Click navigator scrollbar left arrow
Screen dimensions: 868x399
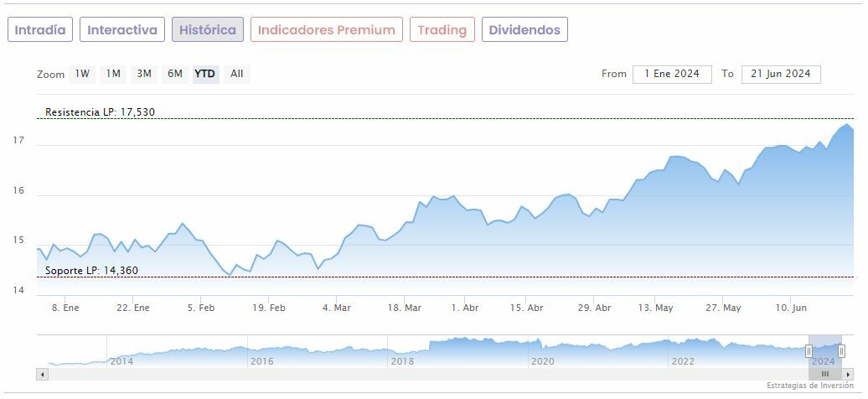42,374
